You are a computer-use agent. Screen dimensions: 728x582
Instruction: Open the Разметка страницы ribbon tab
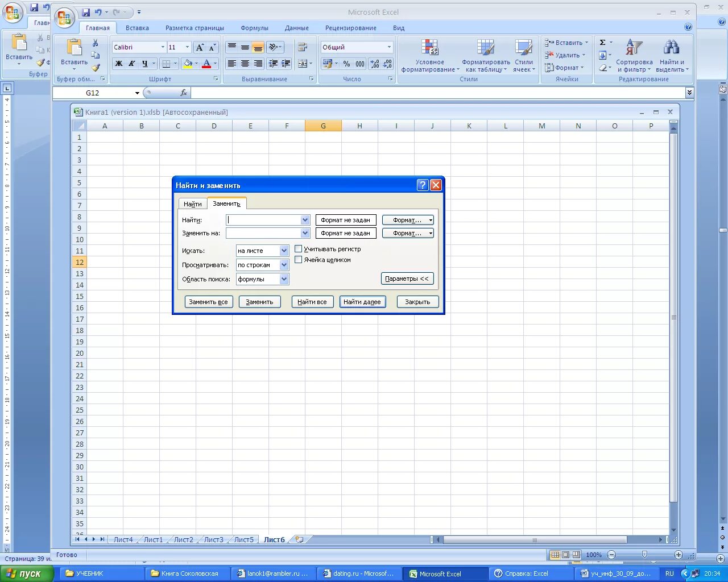[195, 28]
